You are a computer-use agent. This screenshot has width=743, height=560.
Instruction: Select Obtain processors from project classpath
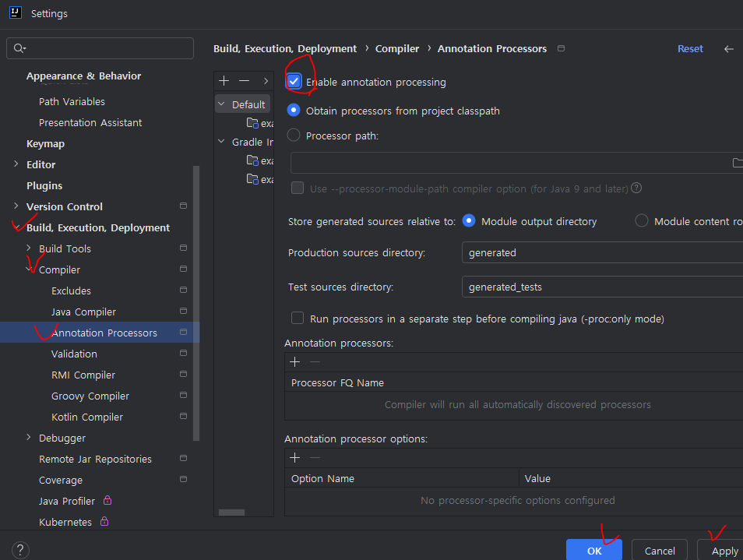point(294,111)
